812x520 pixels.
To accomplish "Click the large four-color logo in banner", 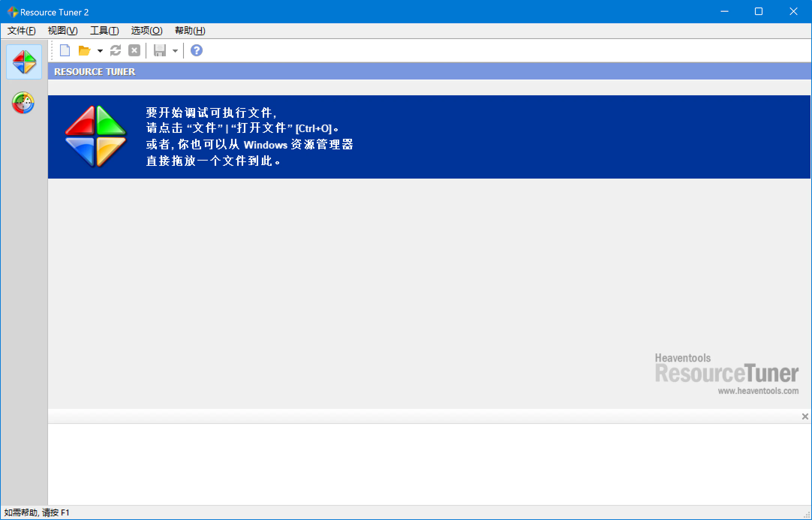I will tap(96, 136).
